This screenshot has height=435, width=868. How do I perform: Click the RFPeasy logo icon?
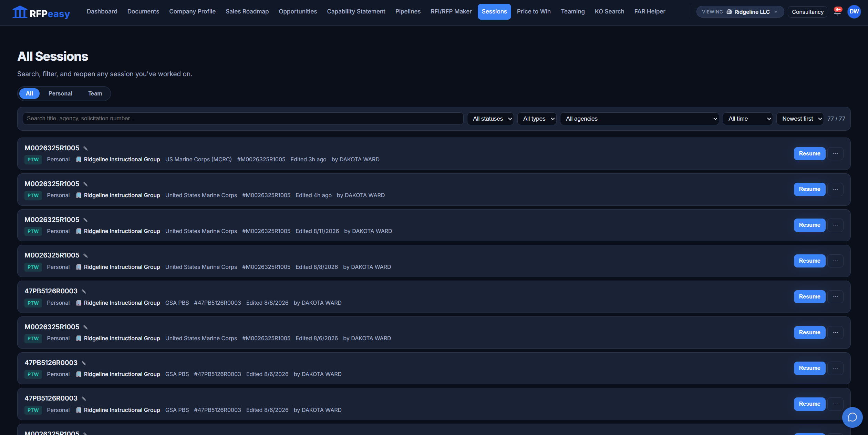[x=20, y=12]
